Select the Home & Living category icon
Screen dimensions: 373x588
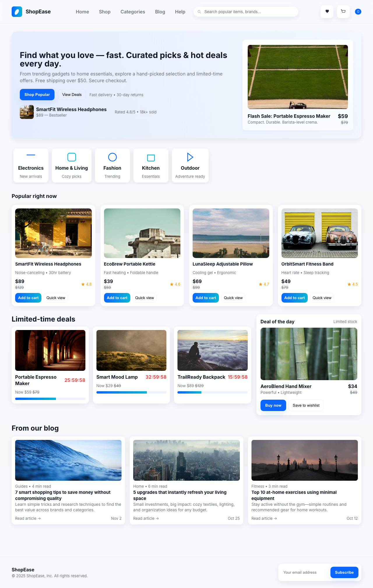coord(72,157)
